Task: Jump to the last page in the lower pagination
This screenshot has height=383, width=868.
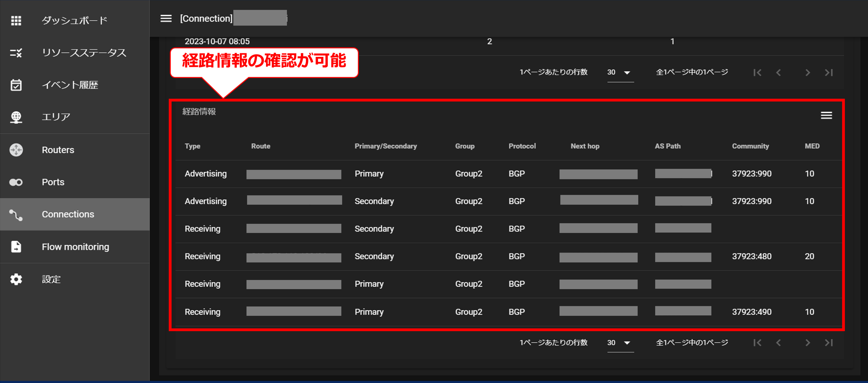Action: 829,343
